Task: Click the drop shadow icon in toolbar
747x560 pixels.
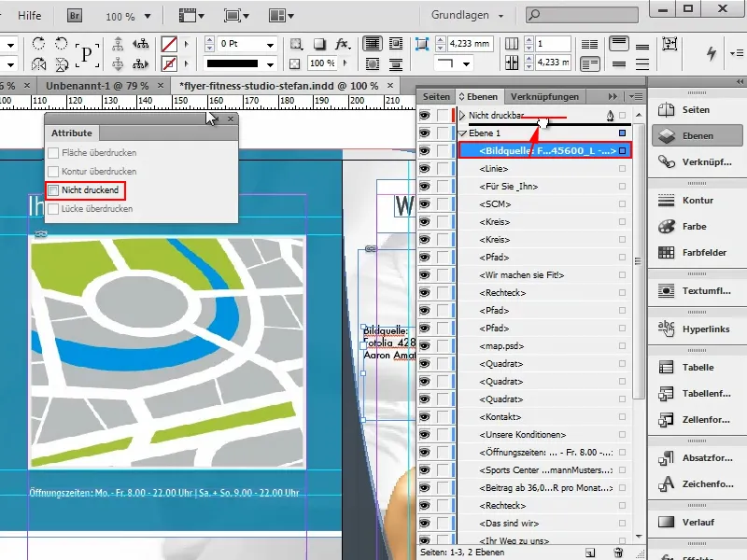Action: tap(319, 44)
